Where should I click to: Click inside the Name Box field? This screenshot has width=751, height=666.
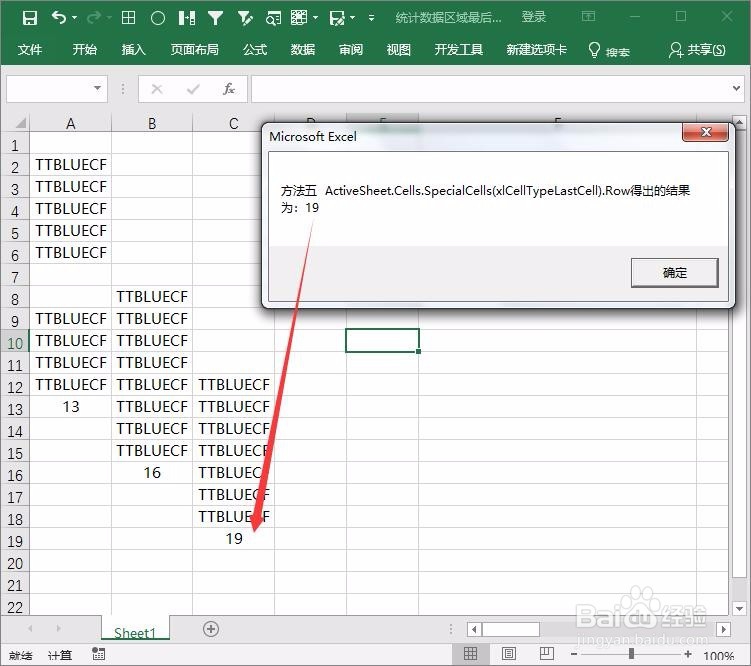(x=48, y=89)
